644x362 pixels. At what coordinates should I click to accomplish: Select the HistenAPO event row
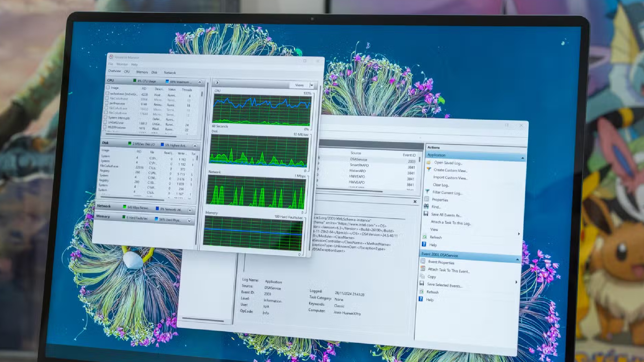[366, 171]
